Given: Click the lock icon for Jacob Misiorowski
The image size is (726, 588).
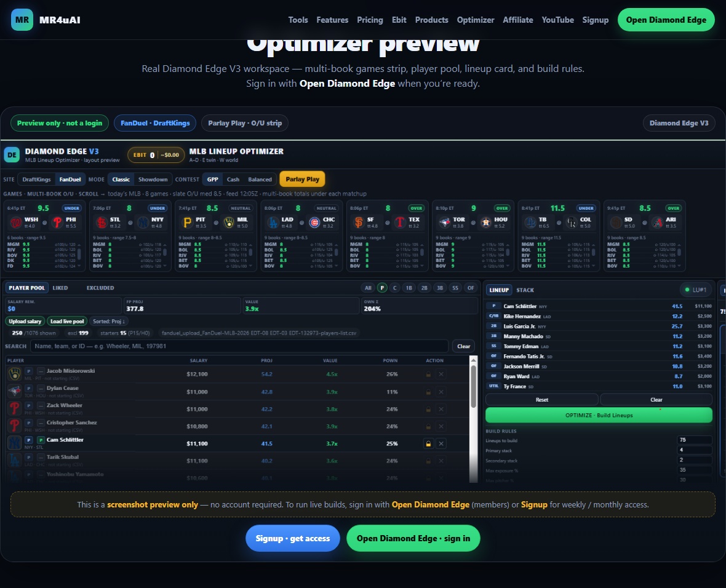Looking at the screenshot, I should point(428,374).
